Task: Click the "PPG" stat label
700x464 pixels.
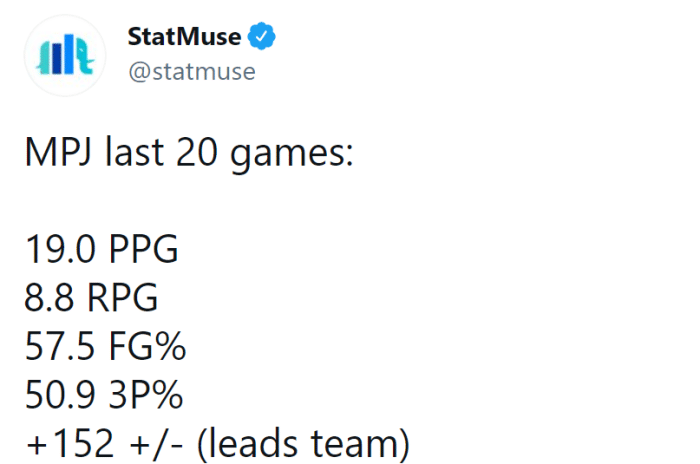Action: coord(142,249)
